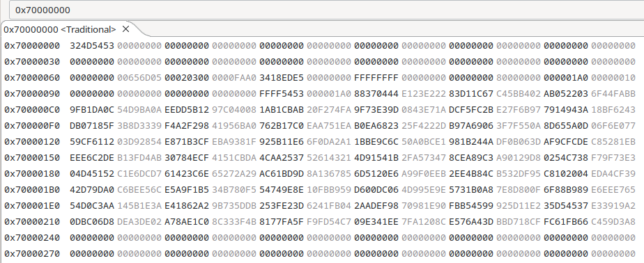Click the DCF5FC2B memory cell
644x263 pixels.
(471, 109)
